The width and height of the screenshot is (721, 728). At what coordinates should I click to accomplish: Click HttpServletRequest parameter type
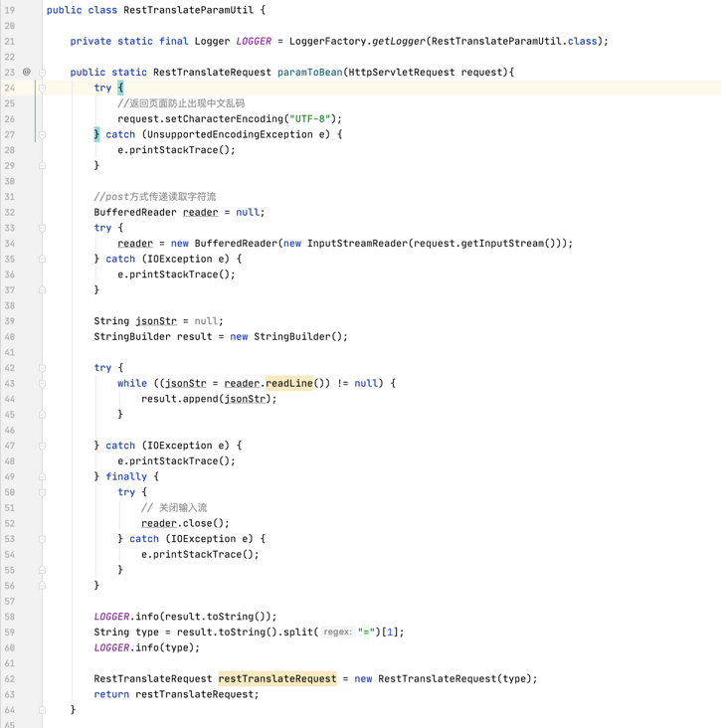point(402,73)
